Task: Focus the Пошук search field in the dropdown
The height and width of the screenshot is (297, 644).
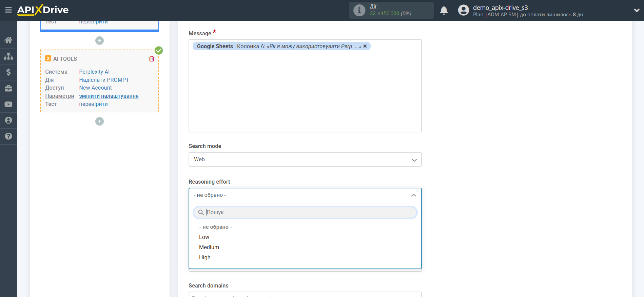Action: [x=309, y=212]
